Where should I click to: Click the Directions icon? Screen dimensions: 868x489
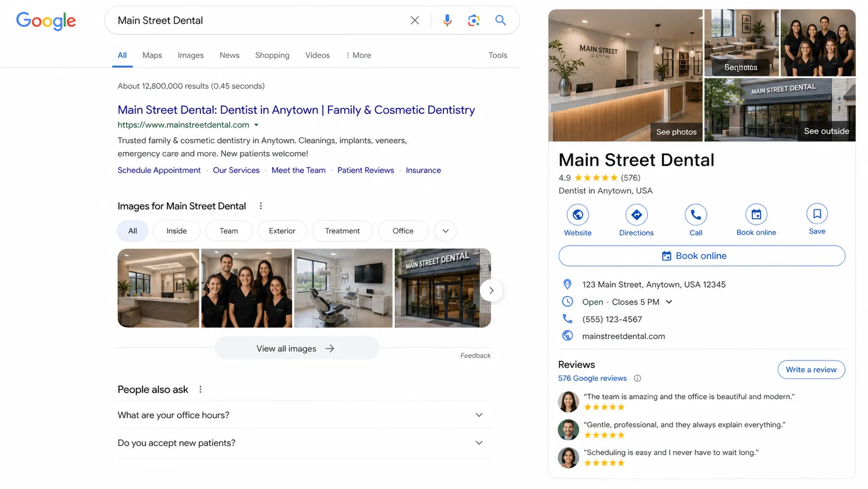tap(636, 215)
